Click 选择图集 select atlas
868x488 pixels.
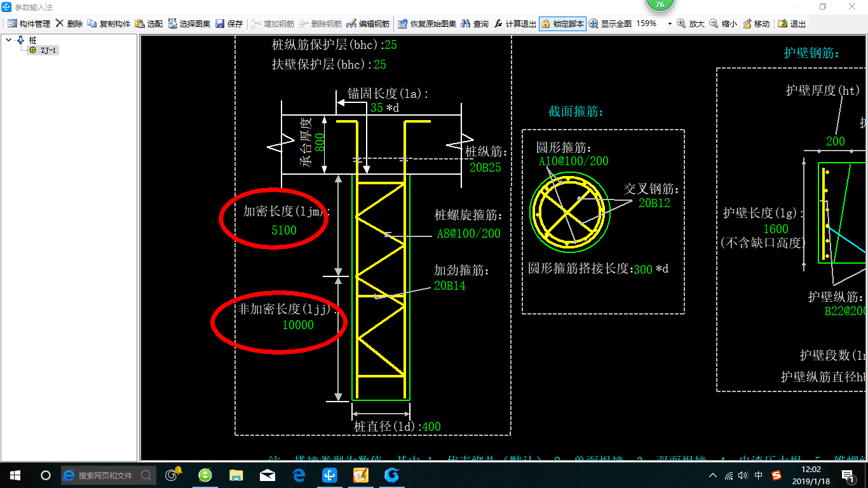[189, 24]
